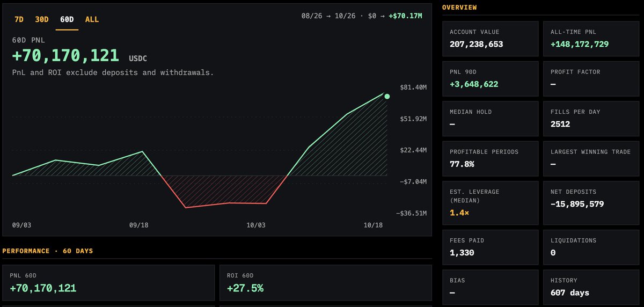Screen dimensions: 644x307
Task: Click the Largest Winning Trade card
Action: (x=591, y=159)
